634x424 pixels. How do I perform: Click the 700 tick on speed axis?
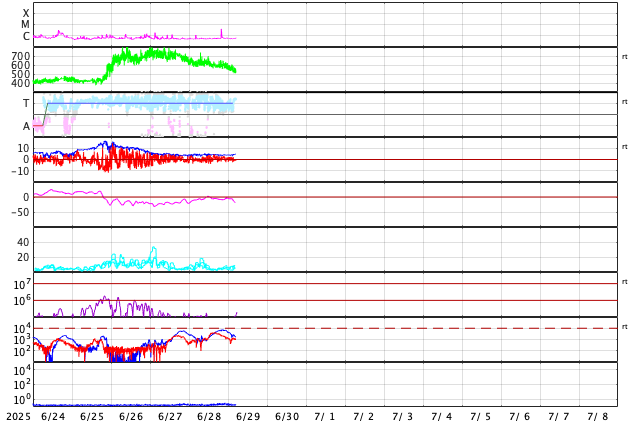[21, 56]
